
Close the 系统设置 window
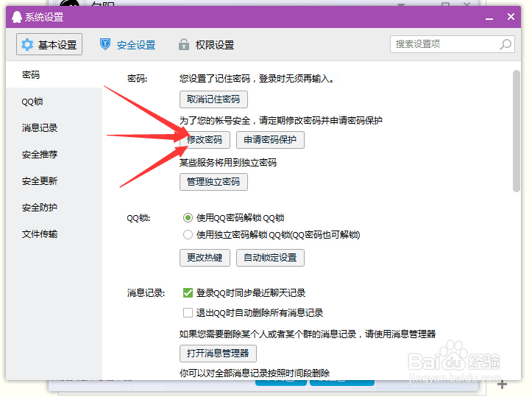click(x=511, y=17)
